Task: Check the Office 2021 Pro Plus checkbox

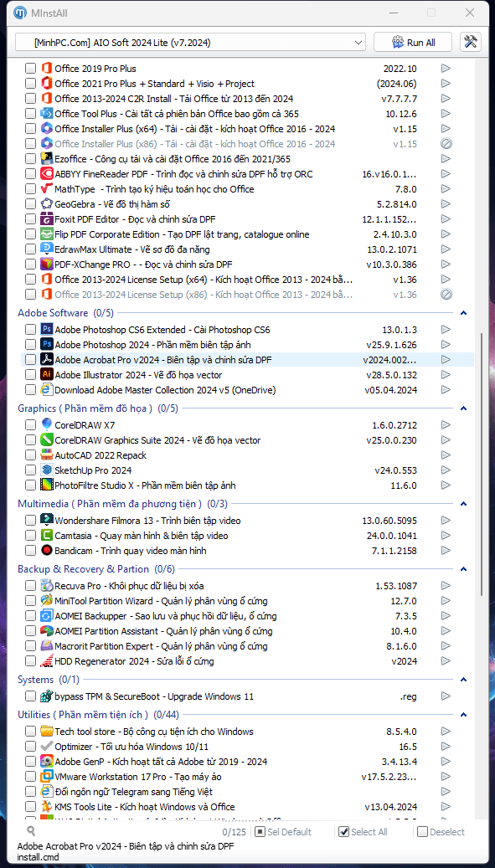Action: coord(31,84)
